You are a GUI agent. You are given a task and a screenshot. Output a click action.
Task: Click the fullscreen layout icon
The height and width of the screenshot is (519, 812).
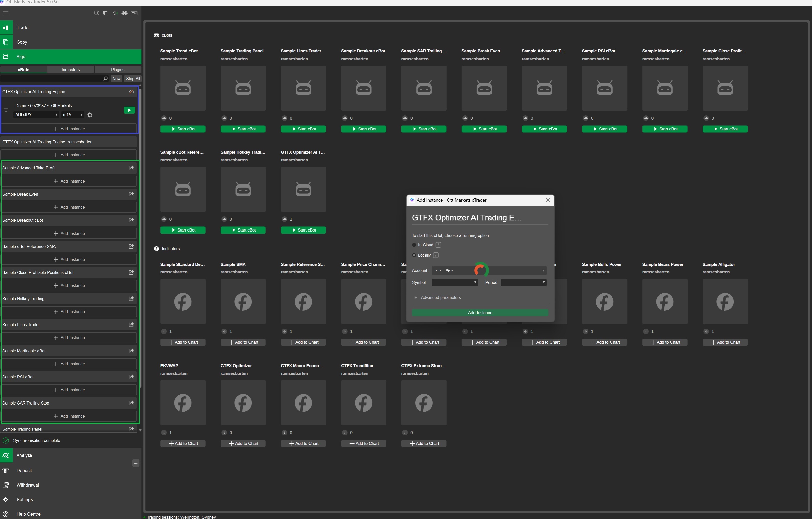[x=96, y=13]
